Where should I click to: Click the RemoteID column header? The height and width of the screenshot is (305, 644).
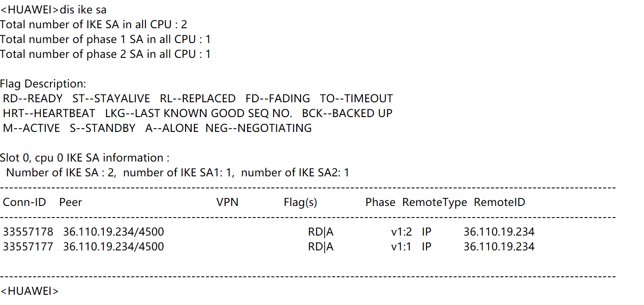(x=499, y=202)
